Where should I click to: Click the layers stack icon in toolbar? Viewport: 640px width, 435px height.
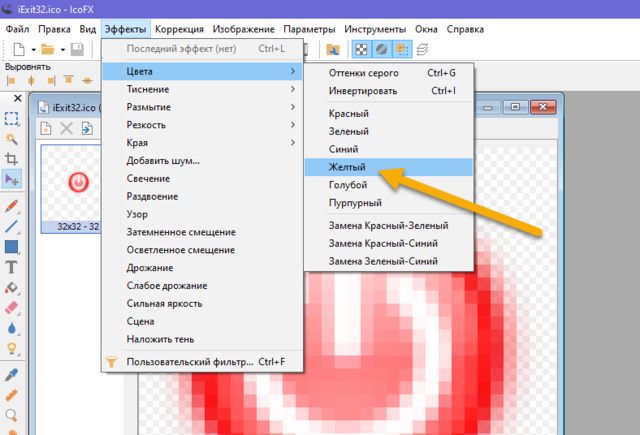422,50
